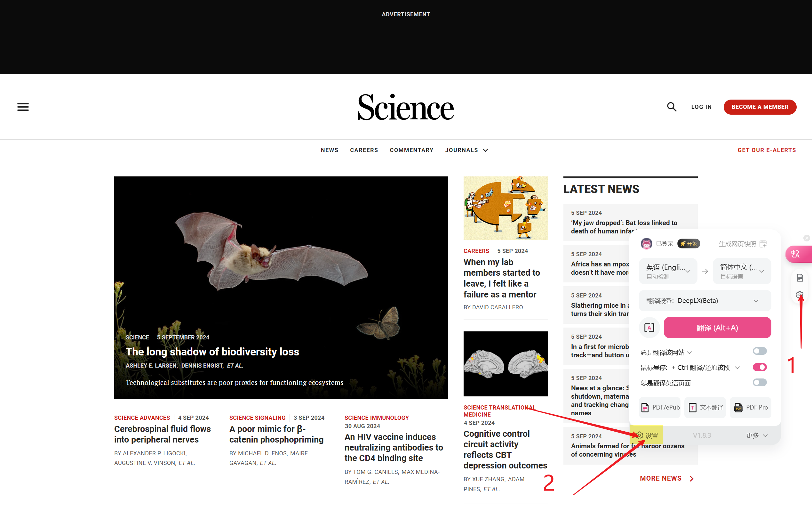Click author ASHLEY E. LARSEN
Viewport: 812px width, 512px height.
[x=151, y=366]
